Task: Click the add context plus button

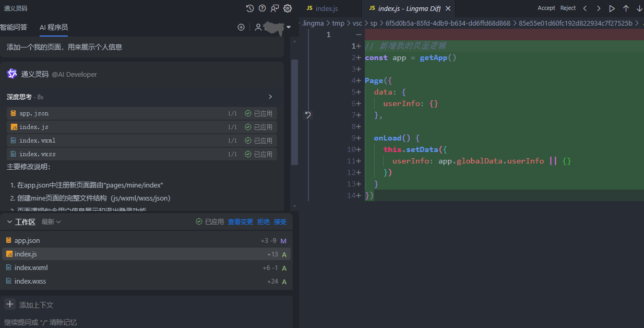Action: [x=10, y=304]
